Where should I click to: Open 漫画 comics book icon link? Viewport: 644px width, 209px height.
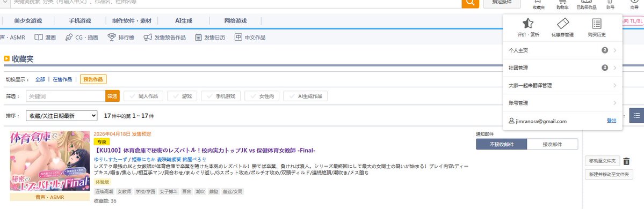(x=45, y=38)
